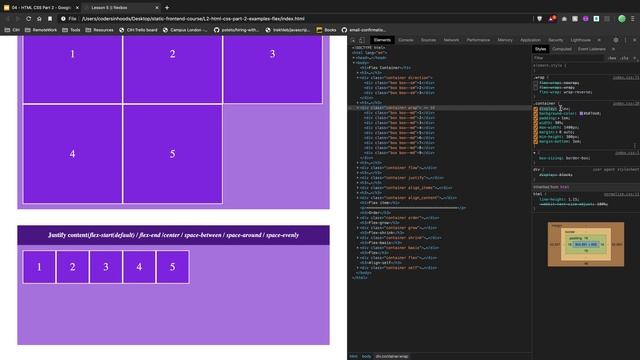Close the Lesson 3.3 flexbox tab

point(157,7)
